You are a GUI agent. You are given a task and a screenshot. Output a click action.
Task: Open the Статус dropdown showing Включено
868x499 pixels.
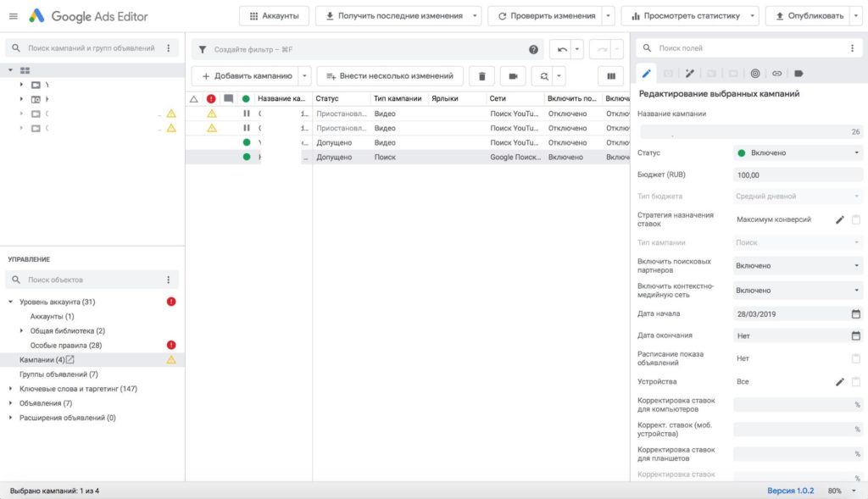(797, 152)
